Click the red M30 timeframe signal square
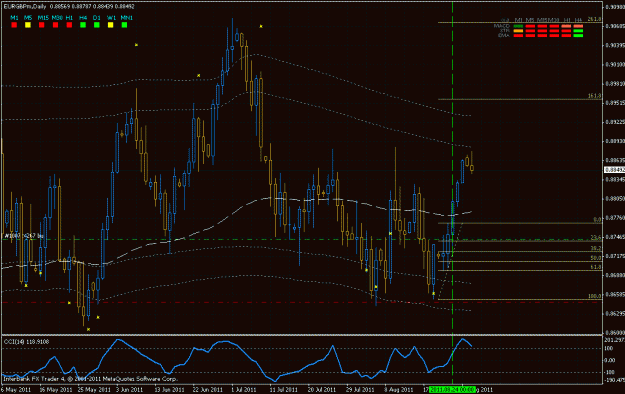The height and width of the screenshot is (394, 625). pyautogui.click(x=55, y=25)
